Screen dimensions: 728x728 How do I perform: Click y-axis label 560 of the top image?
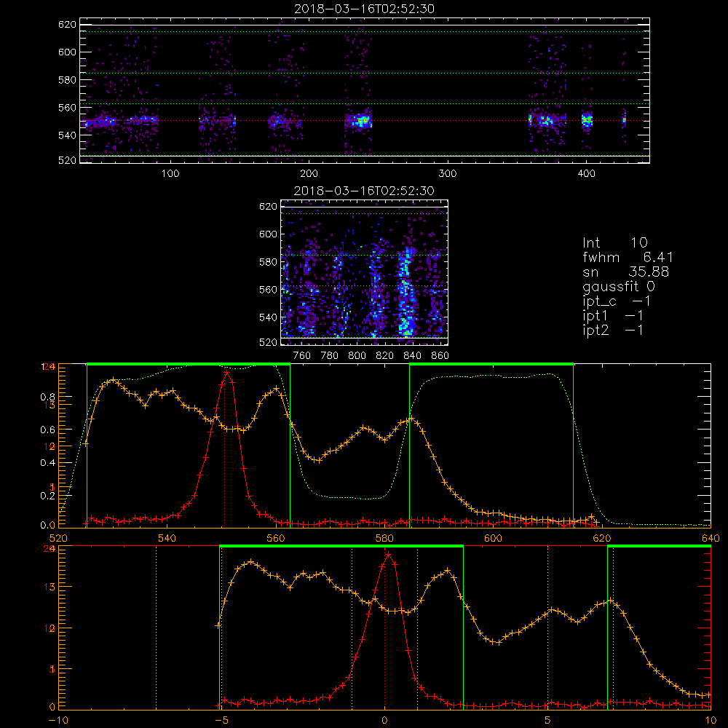click(67, 108)
